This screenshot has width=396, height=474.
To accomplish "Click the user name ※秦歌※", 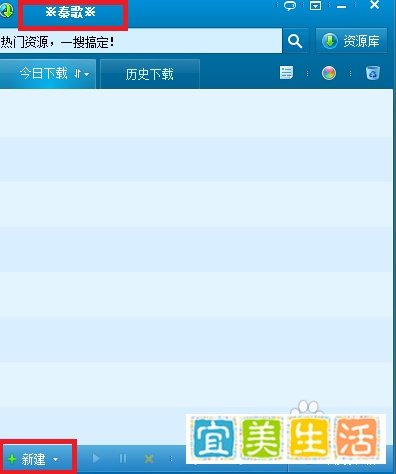I will 70,12.
